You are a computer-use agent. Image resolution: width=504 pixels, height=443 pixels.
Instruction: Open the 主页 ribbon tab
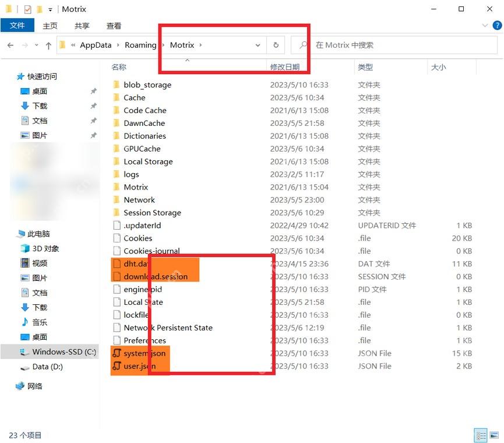click(50, 26)
